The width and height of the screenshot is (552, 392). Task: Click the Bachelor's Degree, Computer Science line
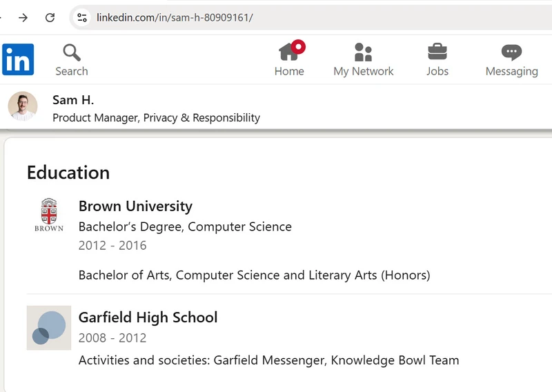(185, 226)
